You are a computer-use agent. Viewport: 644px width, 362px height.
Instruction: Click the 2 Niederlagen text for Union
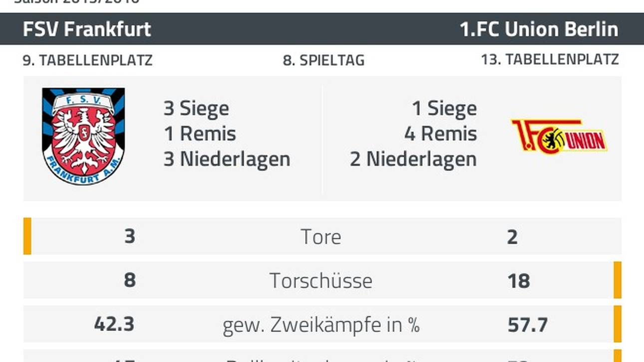[x=413, y=159]
